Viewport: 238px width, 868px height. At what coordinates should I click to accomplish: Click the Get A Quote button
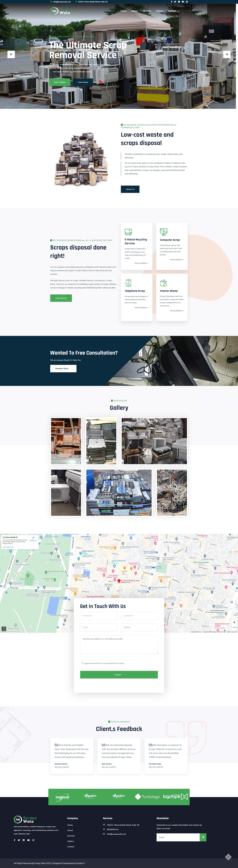60,82
